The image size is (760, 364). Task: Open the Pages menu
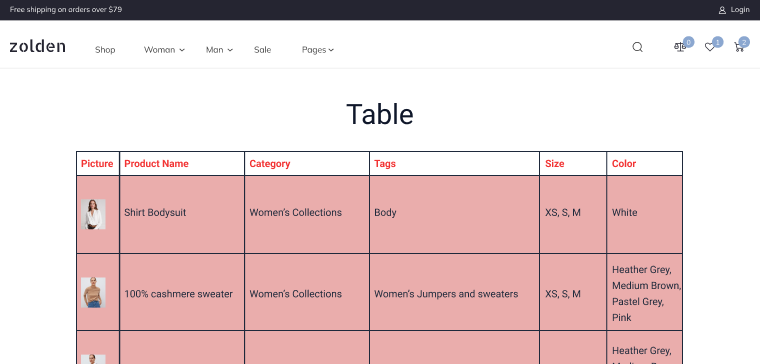point(314,49)
